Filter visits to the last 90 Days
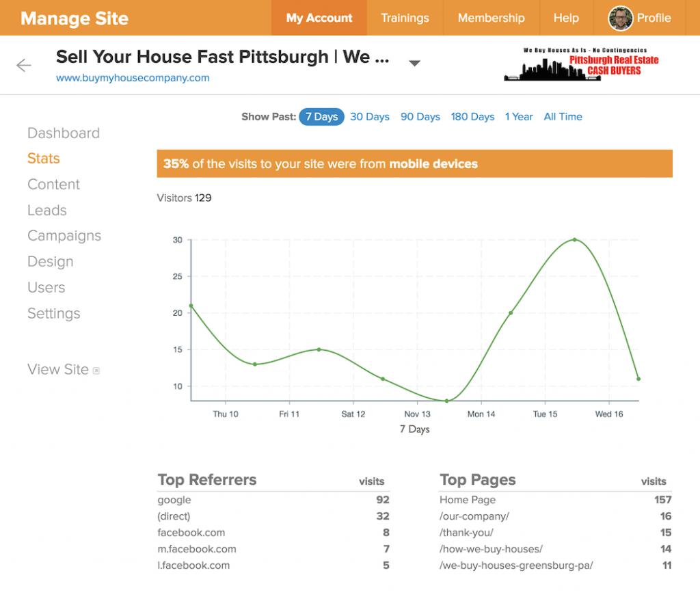The height and width of the screenshot is (601, 700). (420, 116)
